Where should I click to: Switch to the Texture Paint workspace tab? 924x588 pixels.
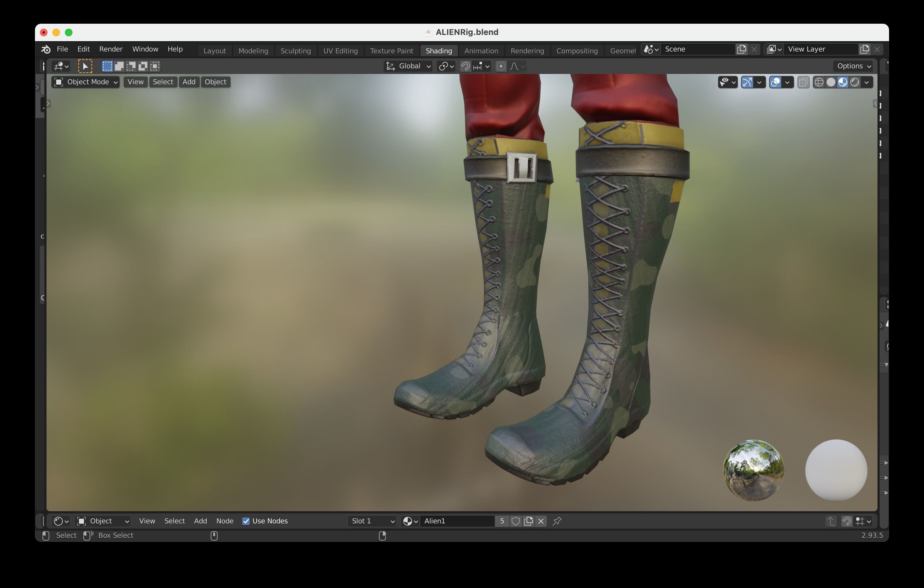pos(391,51)
